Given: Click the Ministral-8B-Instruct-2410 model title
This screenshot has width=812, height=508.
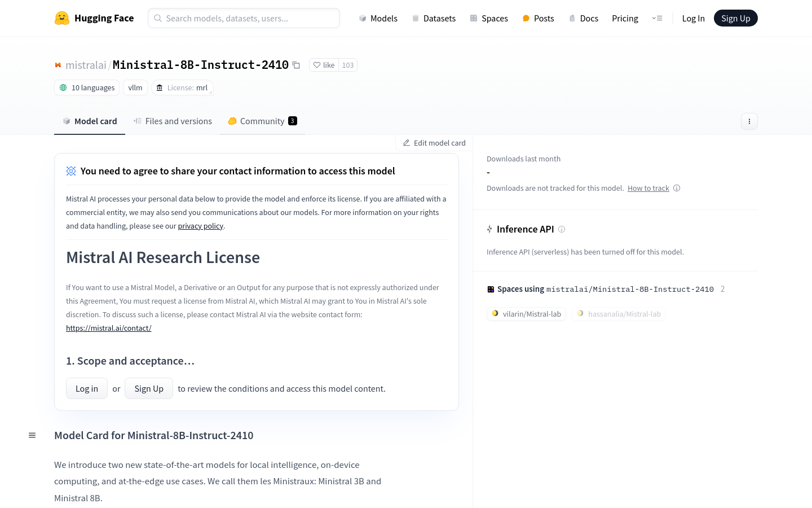Looking at the screenshot, I should (x=201, y=65).
